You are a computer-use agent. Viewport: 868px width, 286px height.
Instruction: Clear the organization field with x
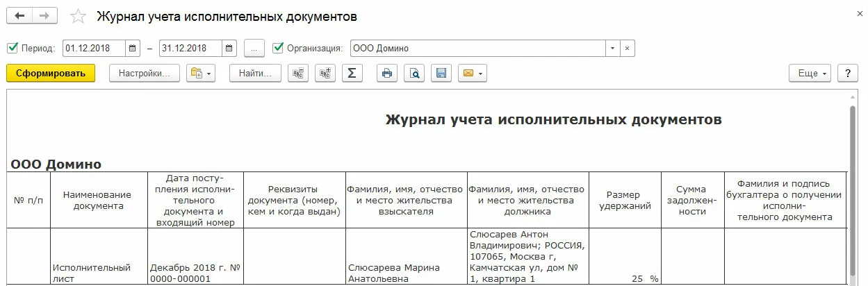(x=627, y=48)
